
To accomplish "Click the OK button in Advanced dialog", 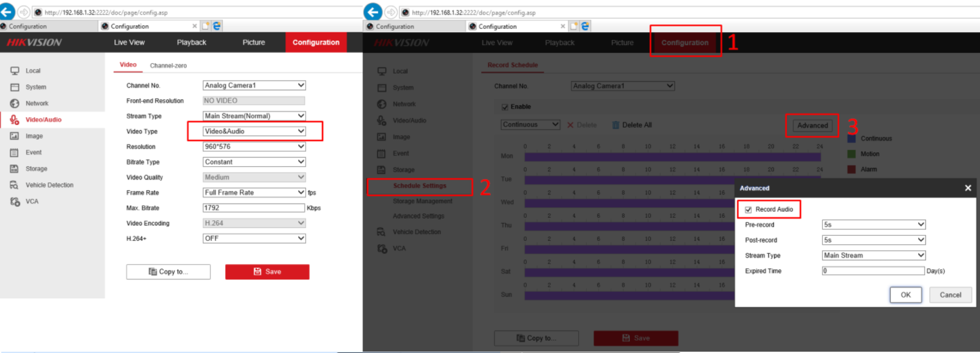I will [905, 295].
